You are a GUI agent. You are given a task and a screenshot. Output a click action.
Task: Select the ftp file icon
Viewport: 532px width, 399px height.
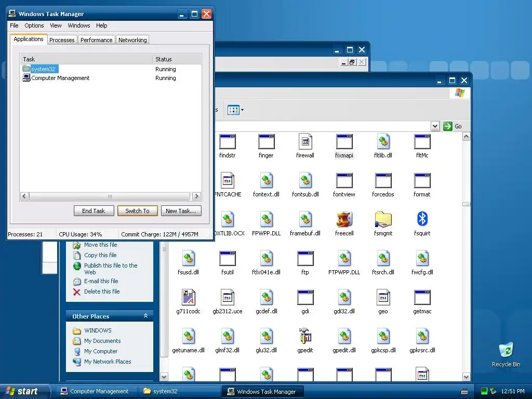click(x=305, y=259)
